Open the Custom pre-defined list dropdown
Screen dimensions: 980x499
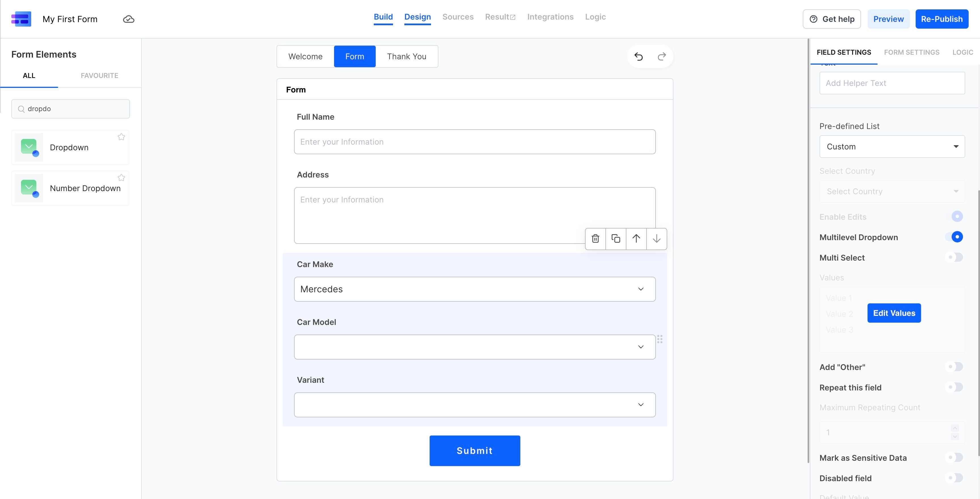[892, 146]
